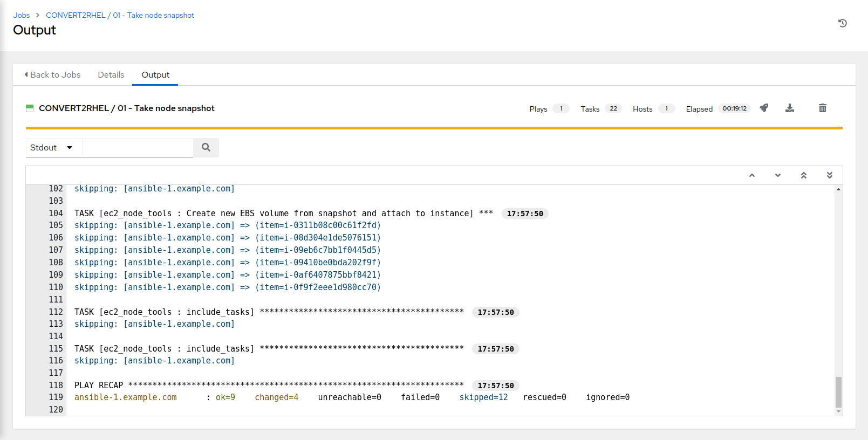Go to next output page arrow

click(x=778, y=175)
